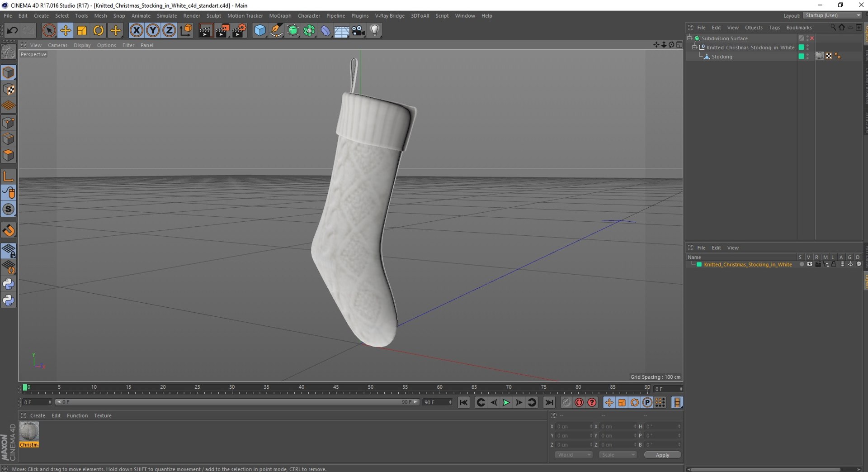
Task: Click the timeline preview range slider
Action: pos(237,402)
